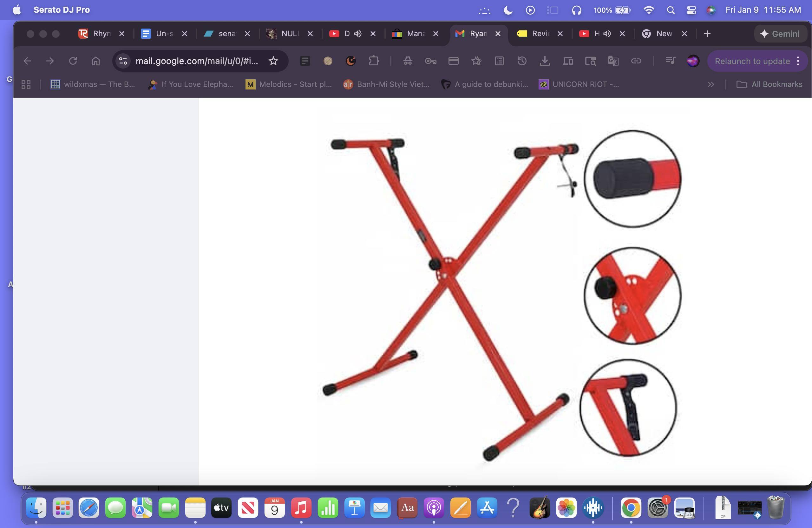Open the Gemini button
Screen dimensions: 812x528
click(x=781, y=34)
